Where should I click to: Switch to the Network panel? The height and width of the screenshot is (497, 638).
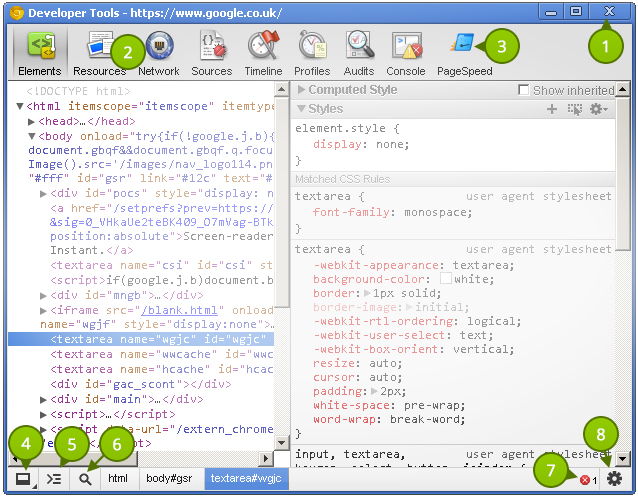159,53
